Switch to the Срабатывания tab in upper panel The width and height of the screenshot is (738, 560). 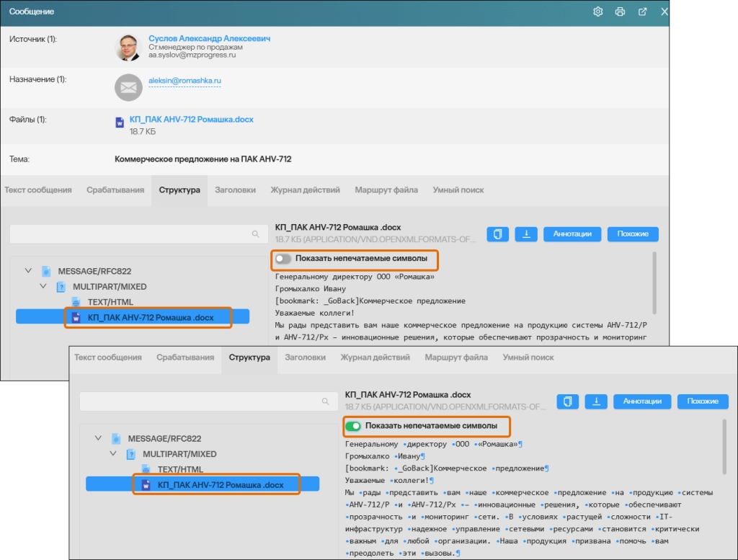(x=115, y=190)
